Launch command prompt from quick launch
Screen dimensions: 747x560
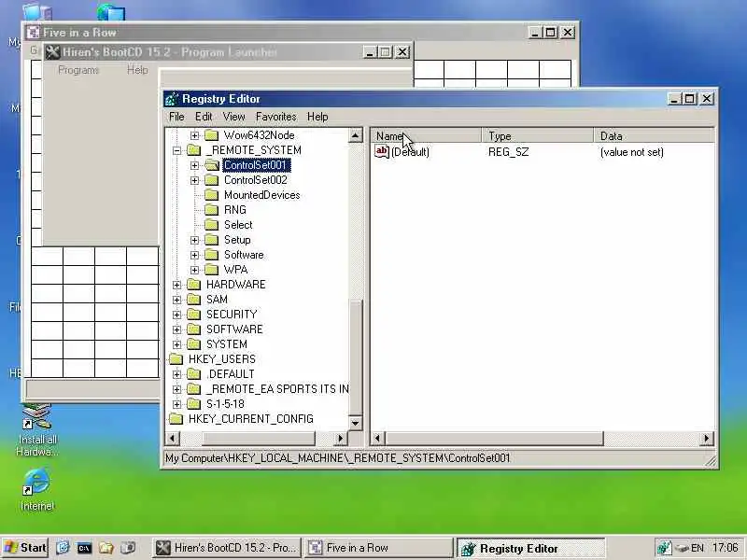tap(84, 548)
